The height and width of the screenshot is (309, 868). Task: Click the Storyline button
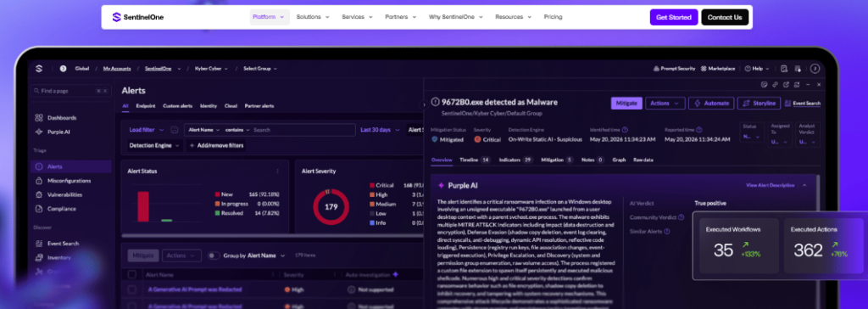[x=759, y=104]
